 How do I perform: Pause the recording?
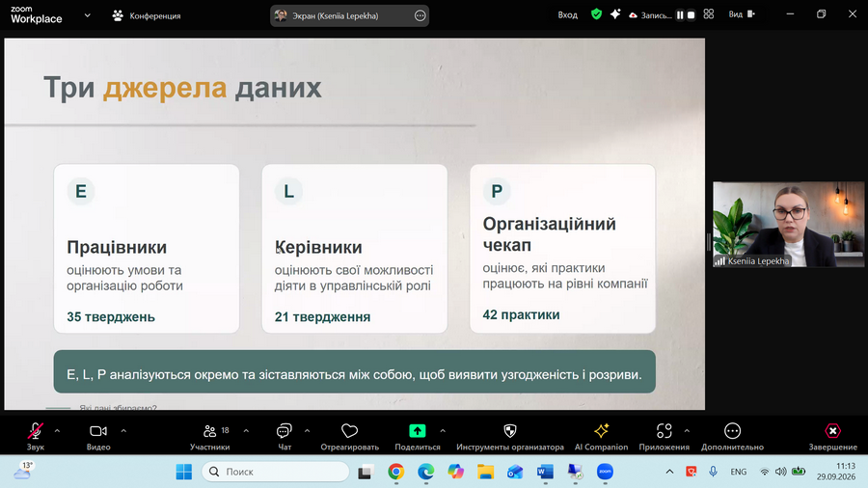(680, 15)
